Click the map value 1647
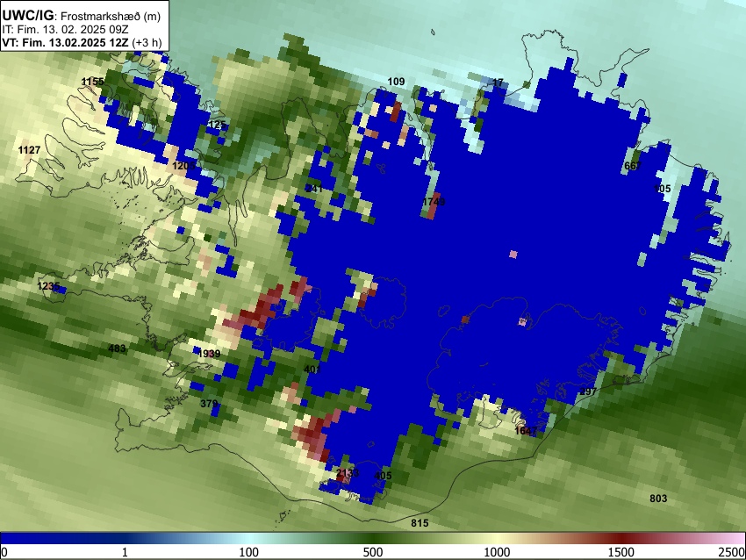The image size is (746, 560). click(526, 431)
